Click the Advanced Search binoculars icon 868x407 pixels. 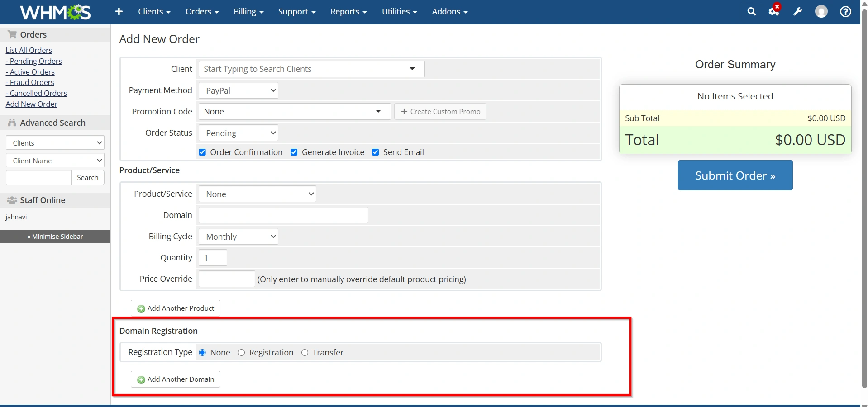(x=12, y=123)
